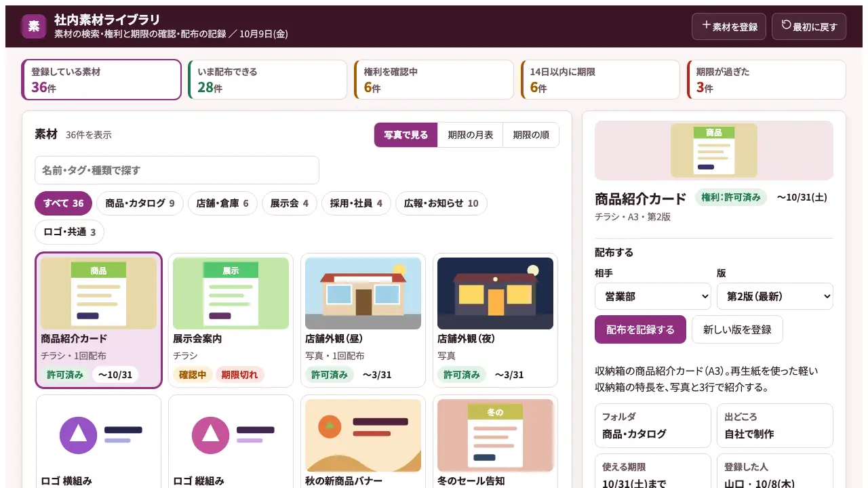Viewport: 868px width, 488px height.
Task: Filter by すべて 36 chip
Action: tap(63, 203)
